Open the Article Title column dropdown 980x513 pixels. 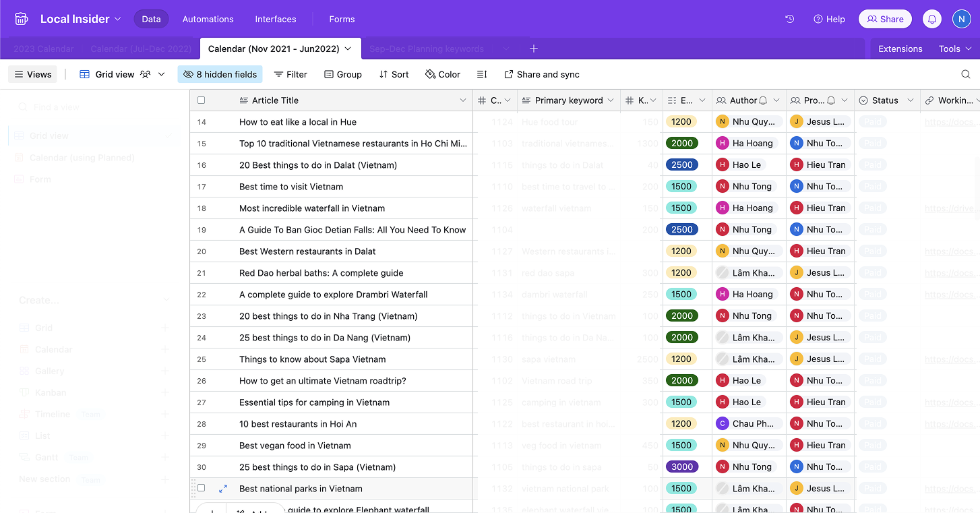pos(462,100)
